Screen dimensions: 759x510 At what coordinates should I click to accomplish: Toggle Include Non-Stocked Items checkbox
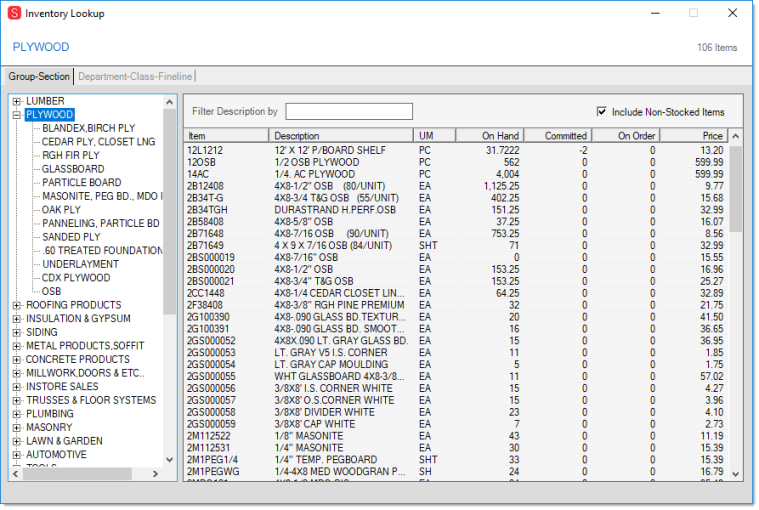click(601, 112)
